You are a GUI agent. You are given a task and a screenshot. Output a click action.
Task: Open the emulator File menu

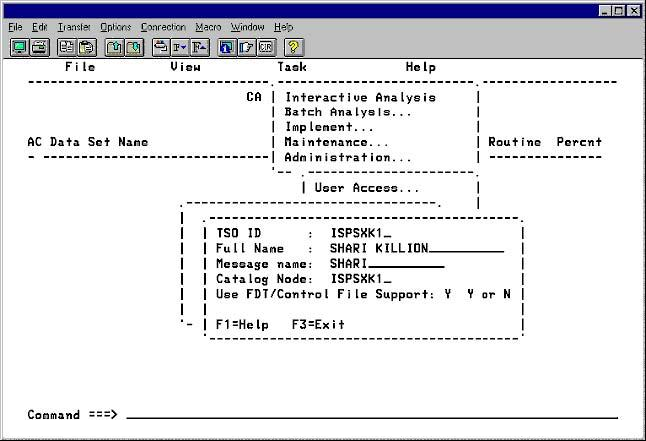15,27
